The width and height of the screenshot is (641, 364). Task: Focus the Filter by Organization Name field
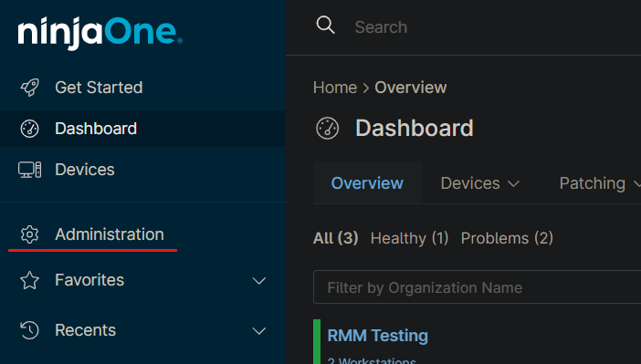pos(477,287)
